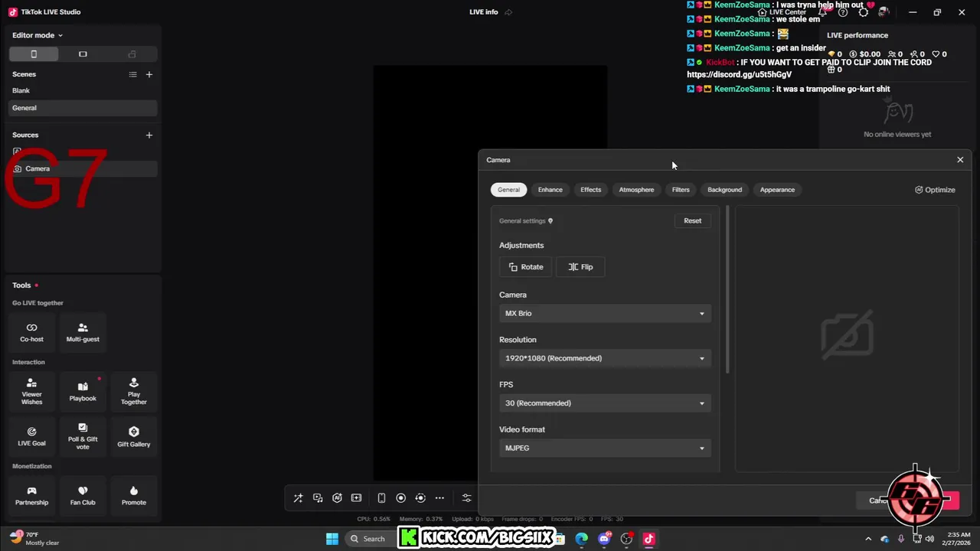980x551 pixels.
Task: Open Poll & Gift vote
Action: [83, 436]
